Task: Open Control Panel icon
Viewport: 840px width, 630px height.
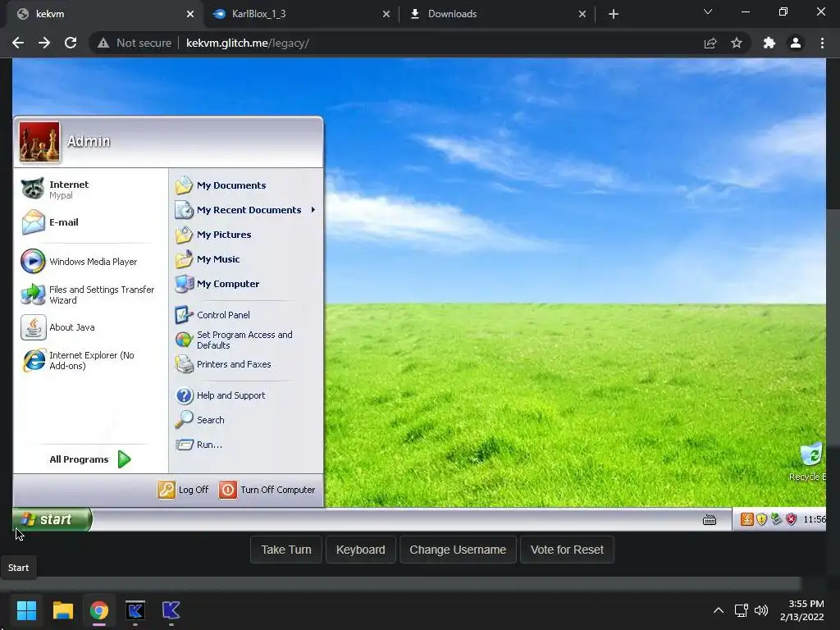Action: (183, 315)
